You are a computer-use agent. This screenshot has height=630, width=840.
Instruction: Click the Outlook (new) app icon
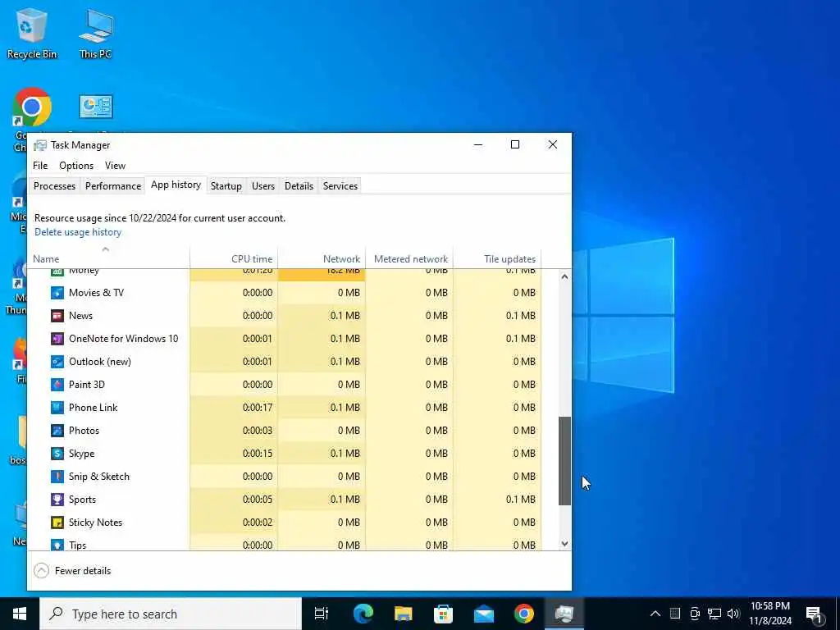(57, 362)
